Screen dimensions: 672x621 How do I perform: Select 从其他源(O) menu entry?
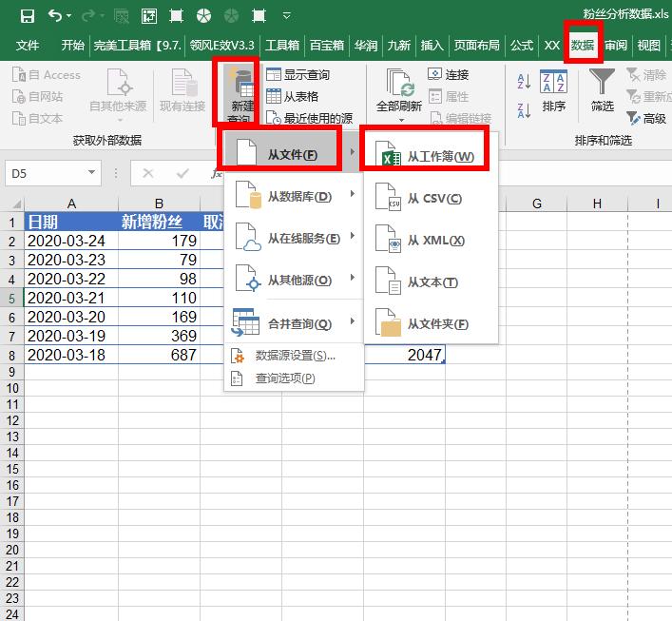pyautogui.click(x=292, y=280)
